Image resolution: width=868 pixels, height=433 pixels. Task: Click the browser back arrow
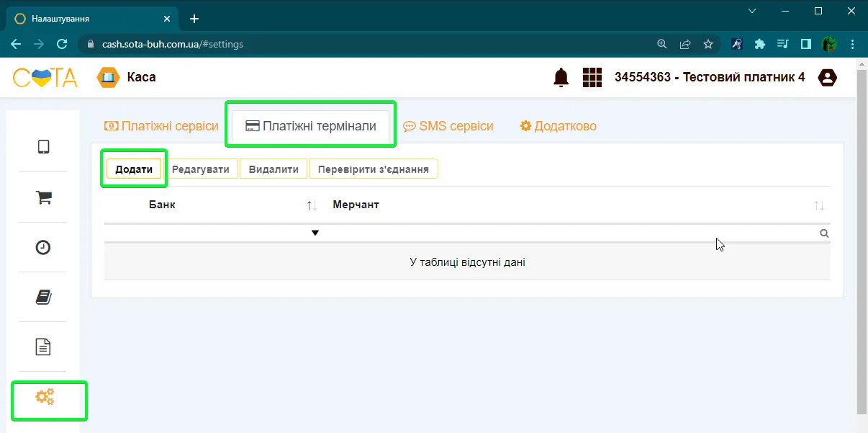tap(15, 44)
